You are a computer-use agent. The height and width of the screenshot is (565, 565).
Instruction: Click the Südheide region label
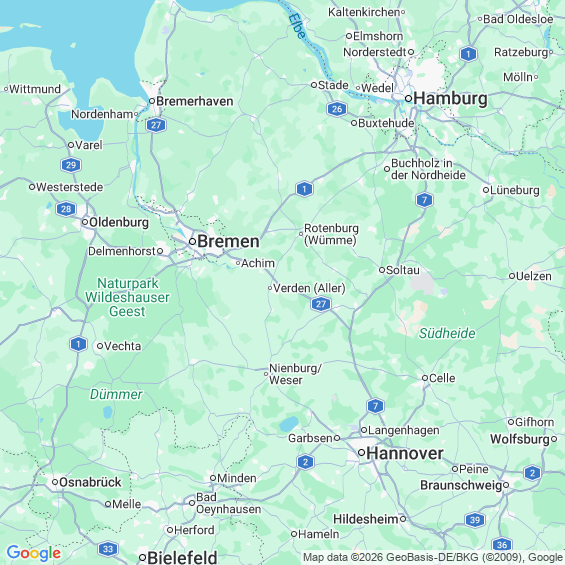click(x=447, y=333)
